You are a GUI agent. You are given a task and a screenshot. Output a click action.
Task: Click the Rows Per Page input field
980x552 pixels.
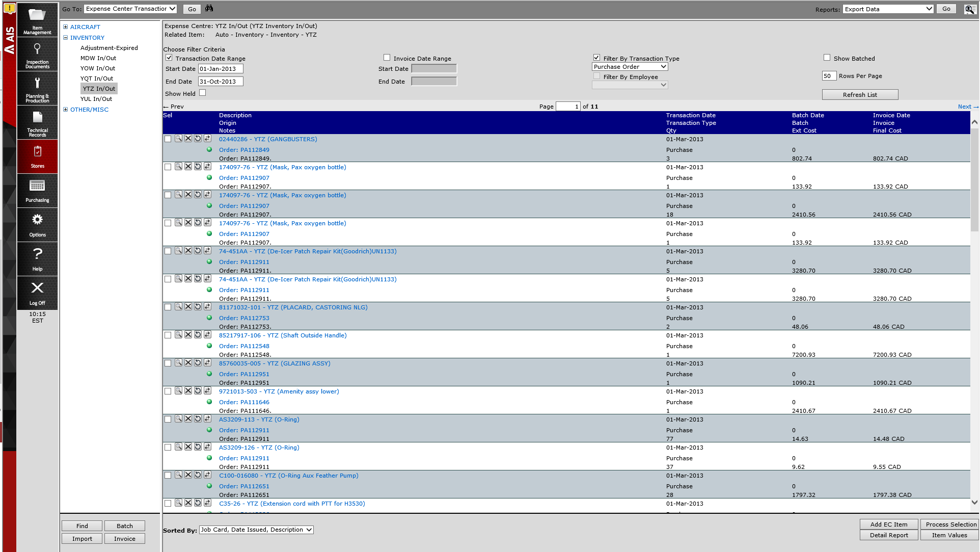coord(829,76)
